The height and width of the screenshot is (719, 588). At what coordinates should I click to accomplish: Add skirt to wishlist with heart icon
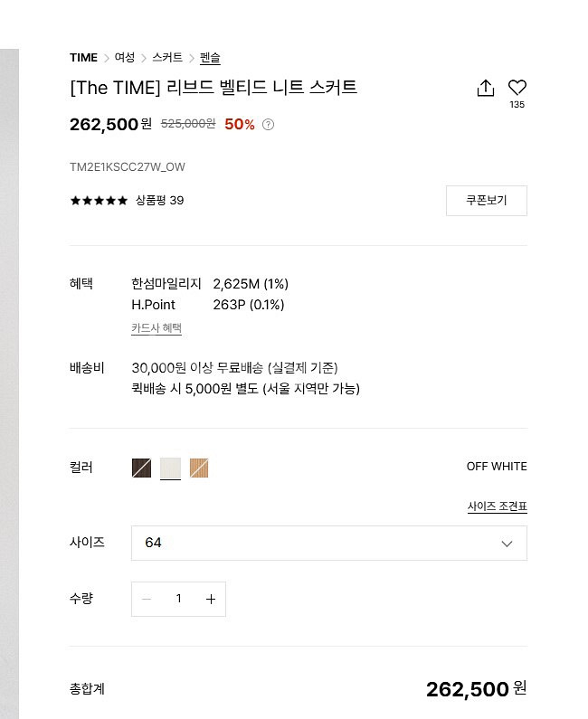[x=517, y=88]
